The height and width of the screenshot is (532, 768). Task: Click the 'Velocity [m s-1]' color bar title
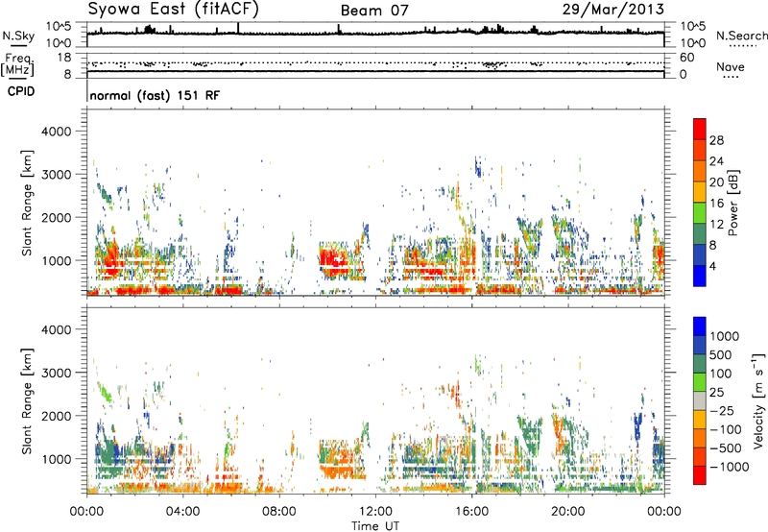[x=758, y=400]
